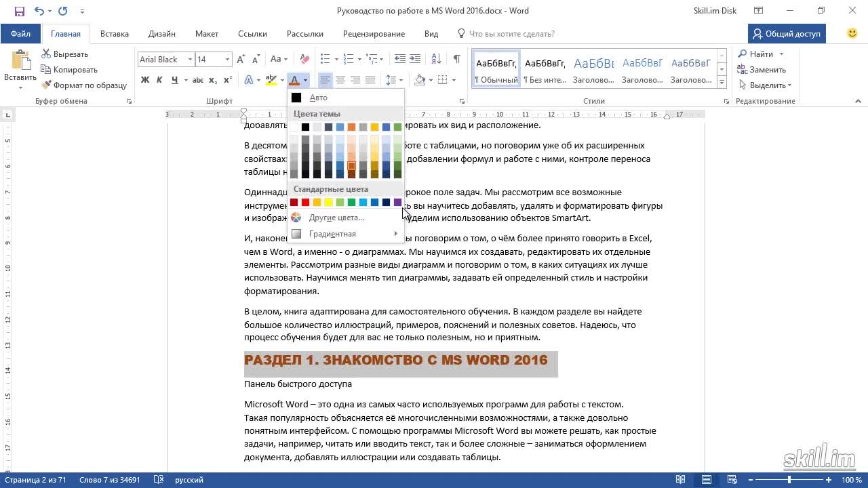Apply the Без интервала style
The width and height of the screenshot is (868, 488).
545,69
